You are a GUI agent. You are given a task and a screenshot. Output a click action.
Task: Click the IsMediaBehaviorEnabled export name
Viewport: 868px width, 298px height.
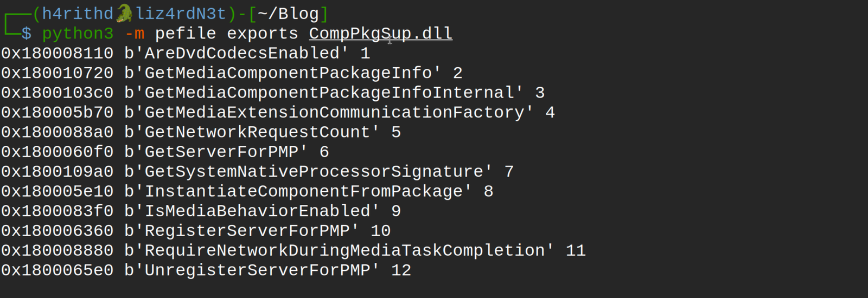(257, 211)
